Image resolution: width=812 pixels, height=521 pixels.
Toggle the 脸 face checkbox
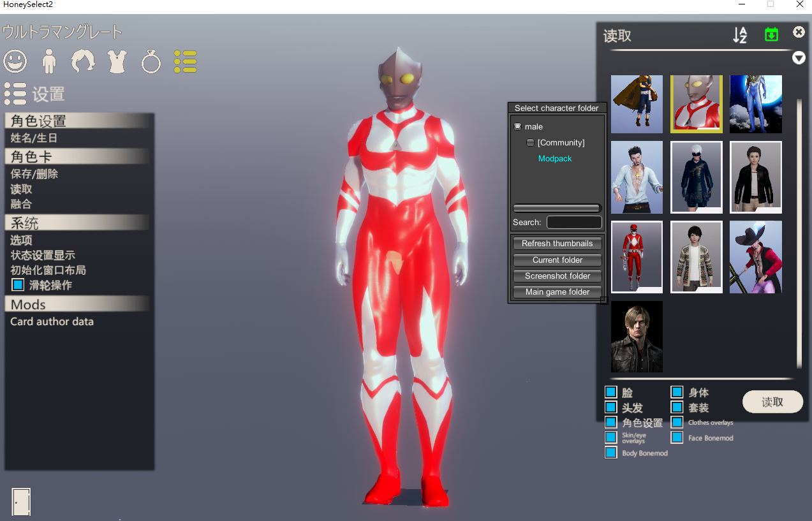(611, 392)
